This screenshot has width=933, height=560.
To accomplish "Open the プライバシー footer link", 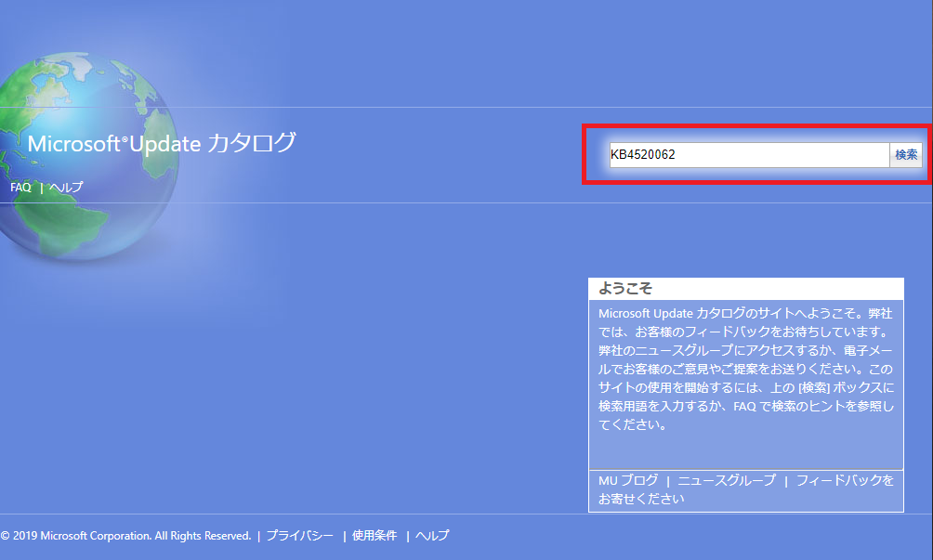I will point(300,536).
